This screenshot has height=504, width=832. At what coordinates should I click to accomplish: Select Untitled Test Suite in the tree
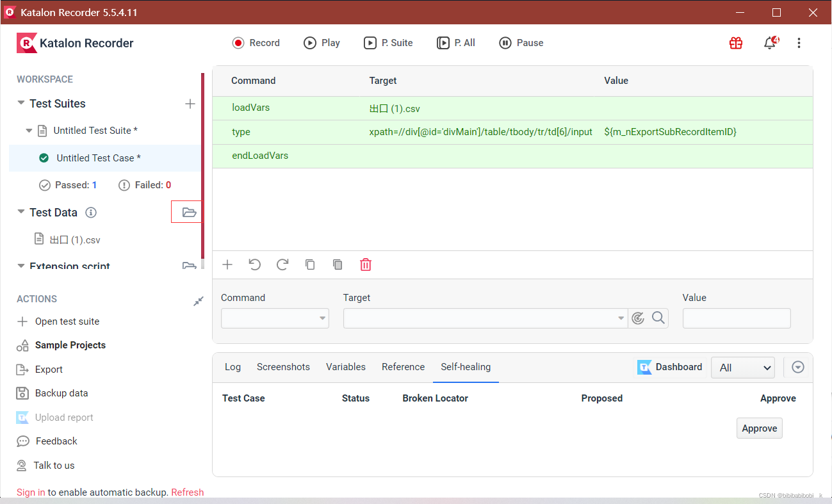(x=95, y=131)
